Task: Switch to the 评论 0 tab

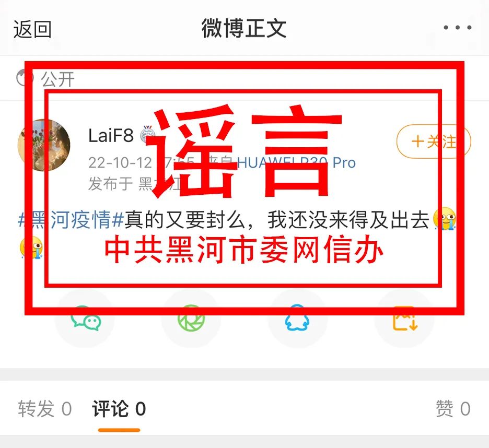Action: (119, 409)
